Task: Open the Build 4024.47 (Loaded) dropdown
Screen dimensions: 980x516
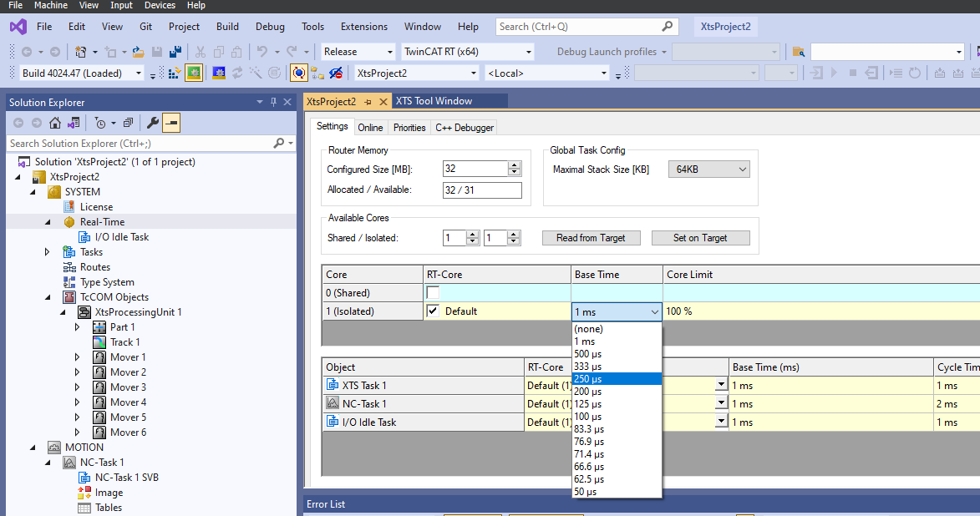Action: [139, 73]
